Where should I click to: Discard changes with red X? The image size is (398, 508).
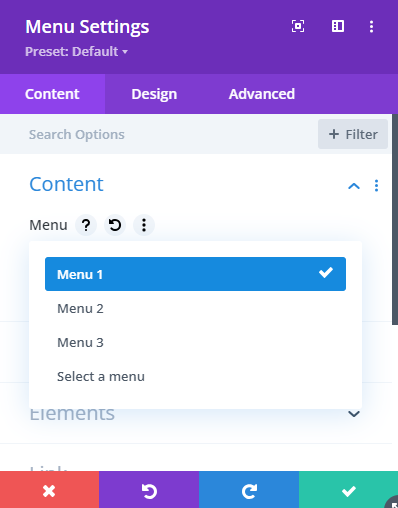pos(49,490)
